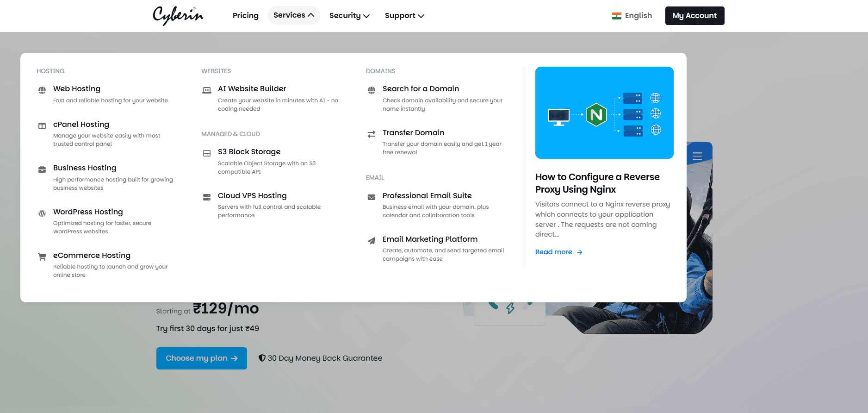Click the 'EMAIL' section heading
868x413 pixels.
375,178
